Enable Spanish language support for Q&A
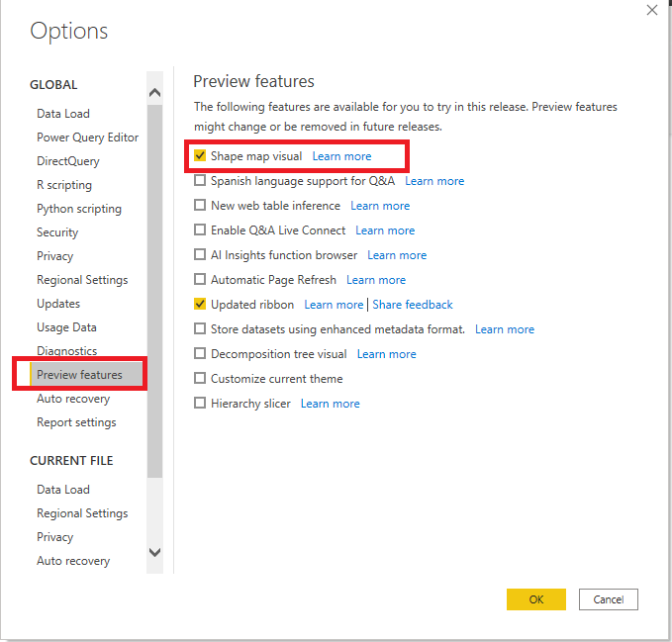 coord(200,180)
